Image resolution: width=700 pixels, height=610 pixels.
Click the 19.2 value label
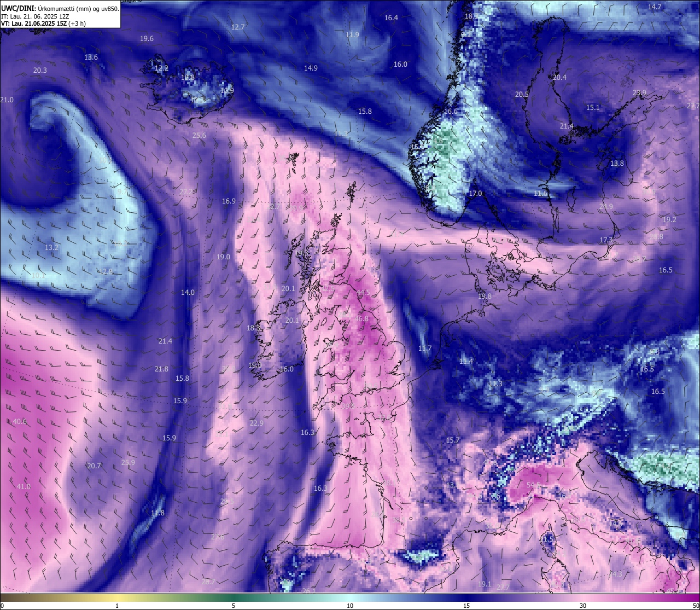click(669, 219)
